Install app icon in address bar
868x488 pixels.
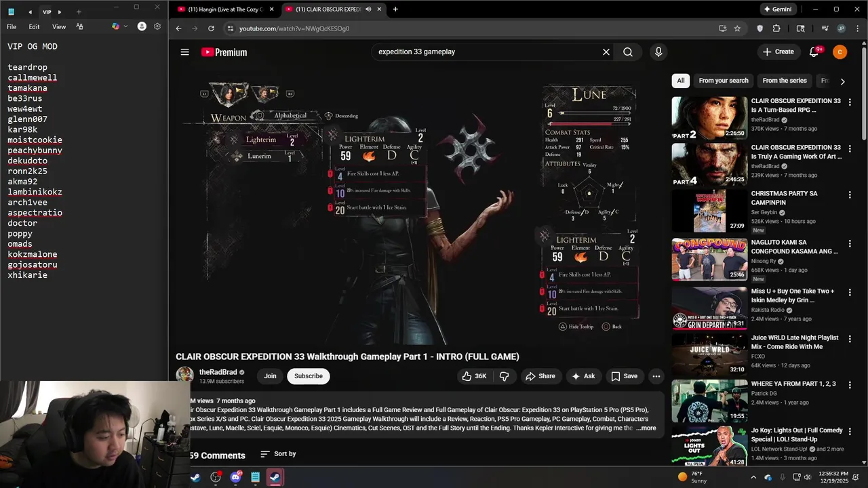tap(722, 28)
